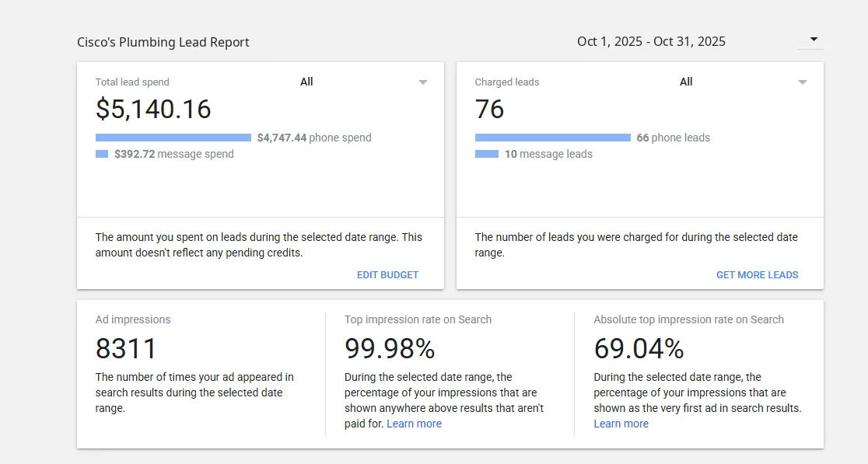Click the 10 message leads label

(x=548, y=155)
